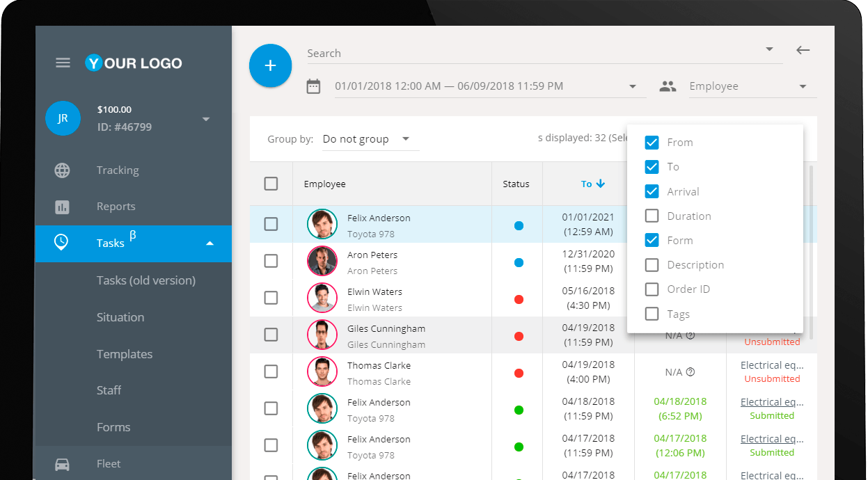The width and height of the screenshot is (868, 480).
Task: Click the Fleet car icon
Action: coord(62,464)
